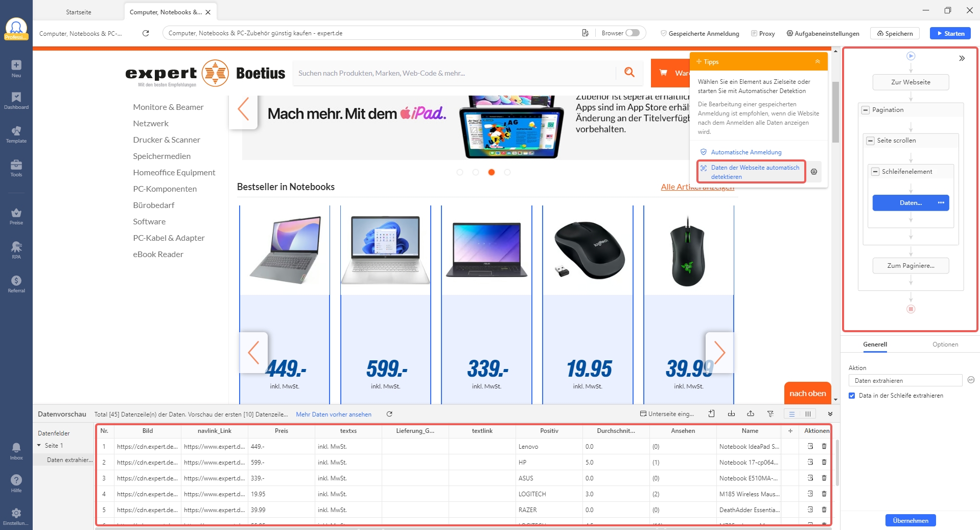Click the icon next to Daten extrahieren field

[x=971, y=380]
